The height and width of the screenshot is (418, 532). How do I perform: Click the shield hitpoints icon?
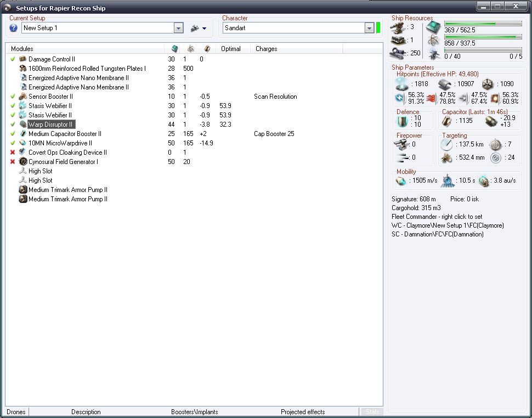point(401,84)
